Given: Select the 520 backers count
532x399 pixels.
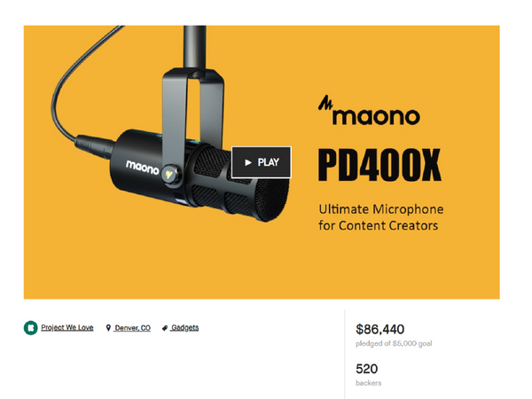Looking at the screenshot, I should (x=367, y=369).
